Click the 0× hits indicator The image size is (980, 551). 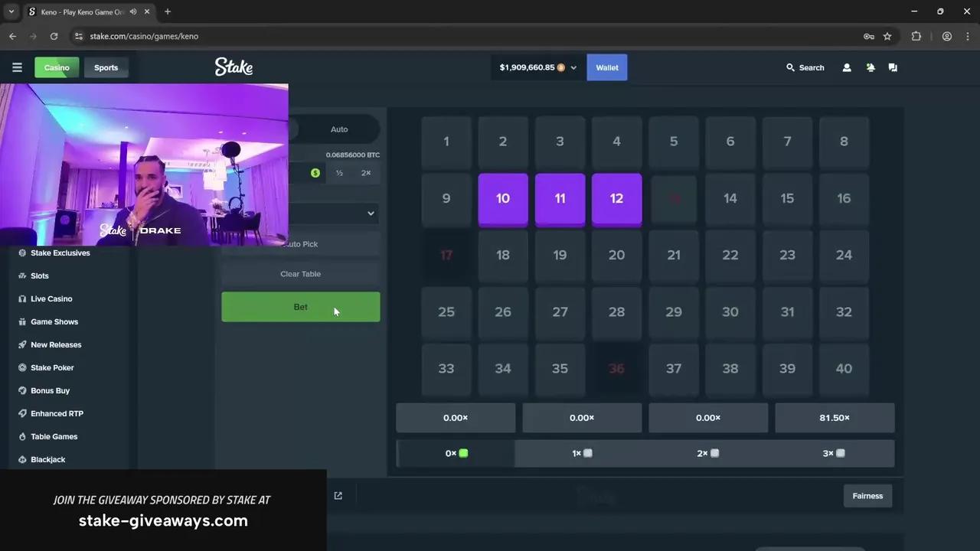456,453
